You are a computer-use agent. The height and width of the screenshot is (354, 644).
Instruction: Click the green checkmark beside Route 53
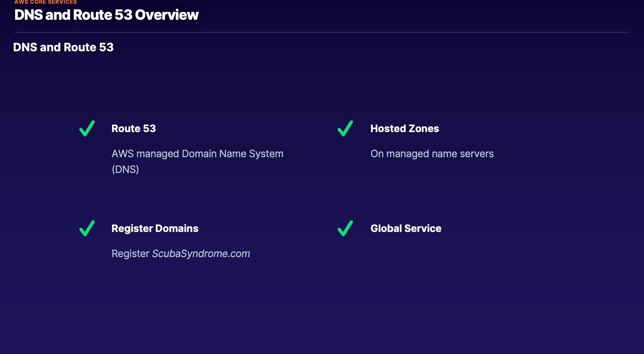pos(87,129)
